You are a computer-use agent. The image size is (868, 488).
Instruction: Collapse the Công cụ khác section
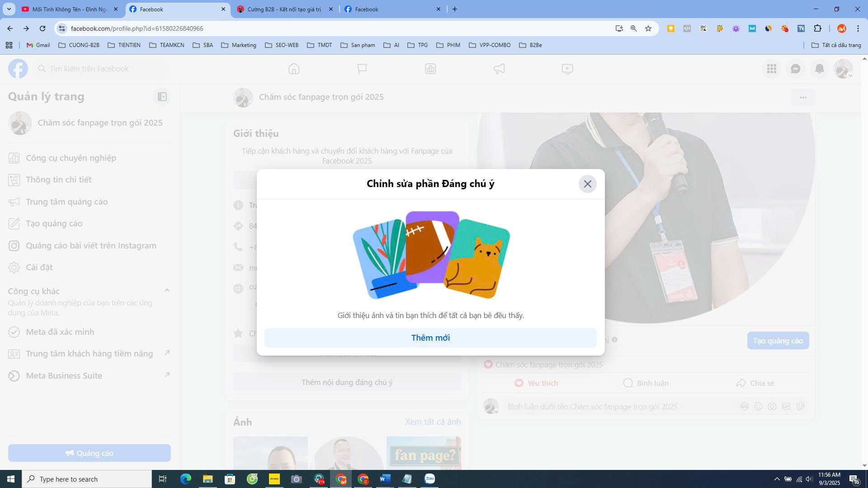pos(167,291)
